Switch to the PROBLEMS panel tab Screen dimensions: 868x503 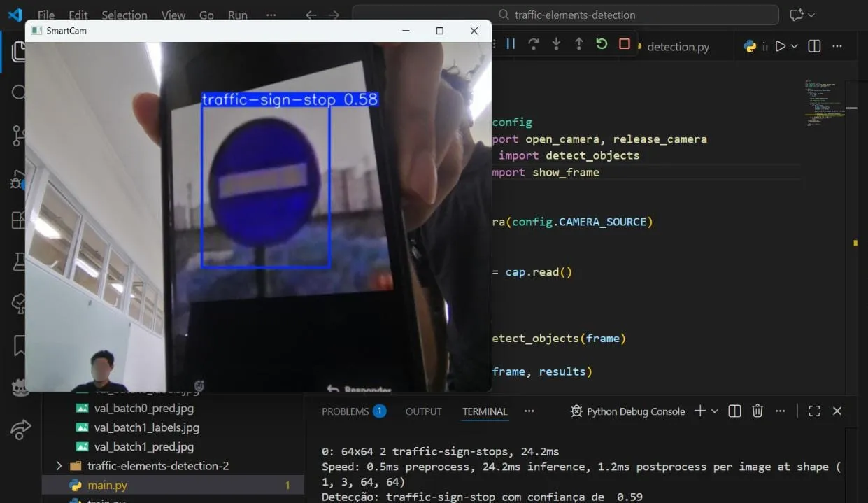346,411
